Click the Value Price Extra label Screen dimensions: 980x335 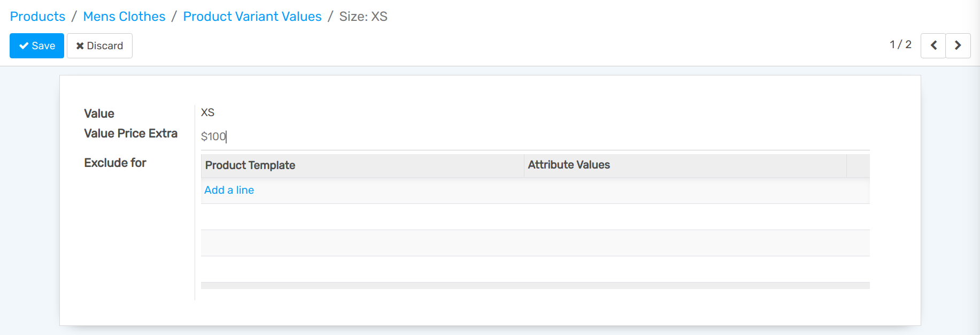coord(130,133)
